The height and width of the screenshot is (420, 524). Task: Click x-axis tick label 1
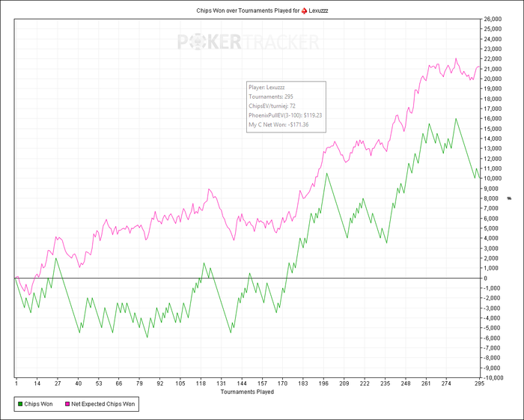tap(16, 383)
